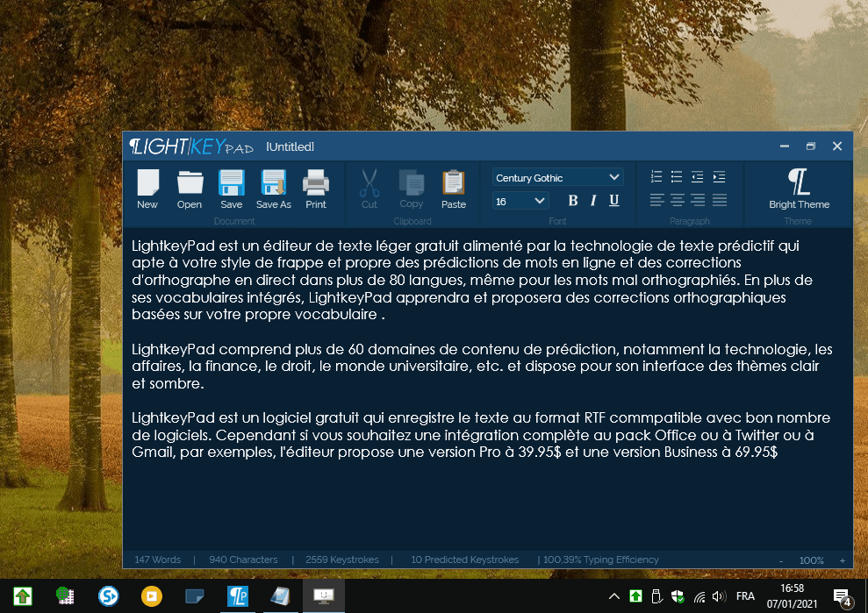Open the Wi-Fi network tray icon
Screen dimensions: 868x613
(x=699, y=596)
